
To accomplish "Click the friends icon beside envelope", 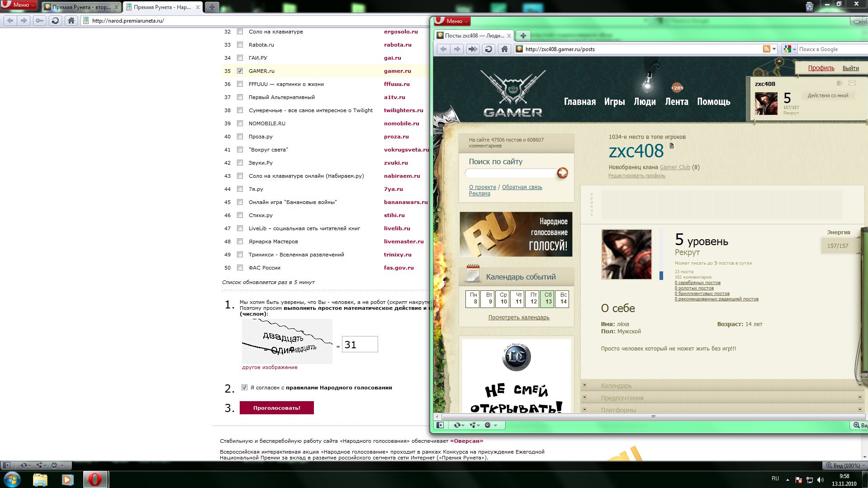I will pyautogui.click(x=839, y=83).
